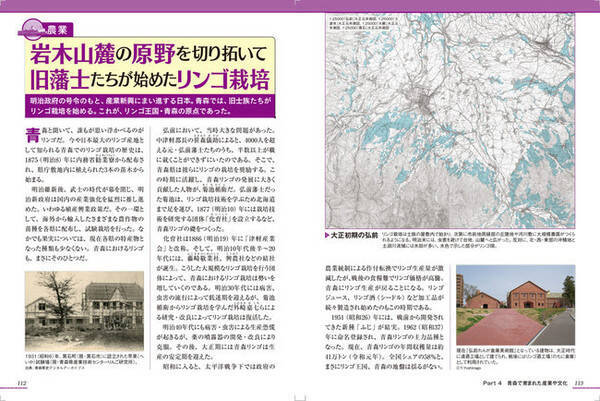Open the old black-and-white building photograph
The image size is (600, 401).
(x=84, y=311)
